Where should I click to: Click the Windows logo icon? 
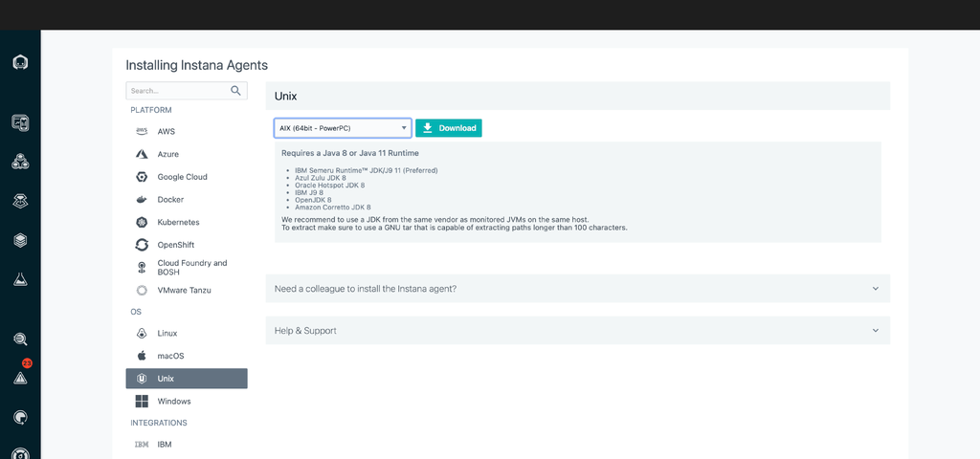click(x=142, y=401)
